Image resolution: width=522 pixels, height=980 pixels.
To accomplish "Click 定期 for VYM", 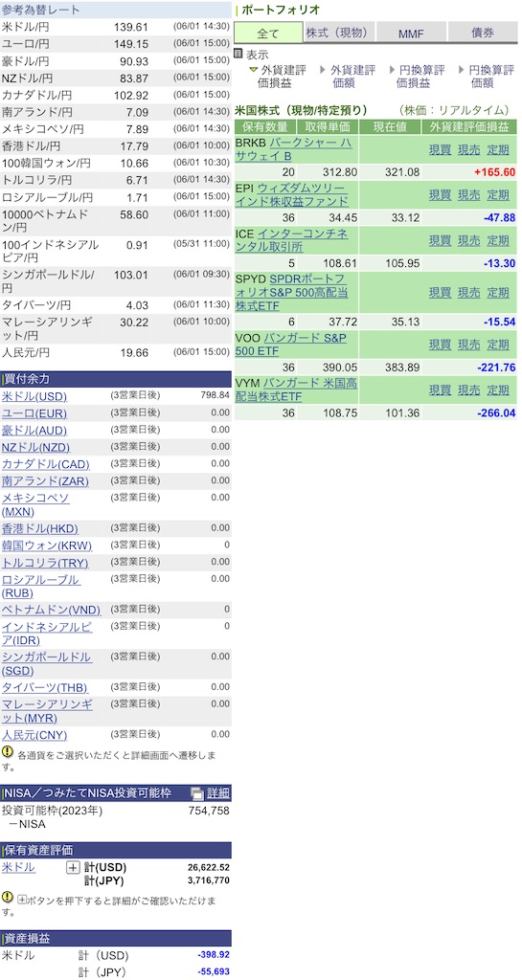I will pyautogui.click(x=498, y=390).
